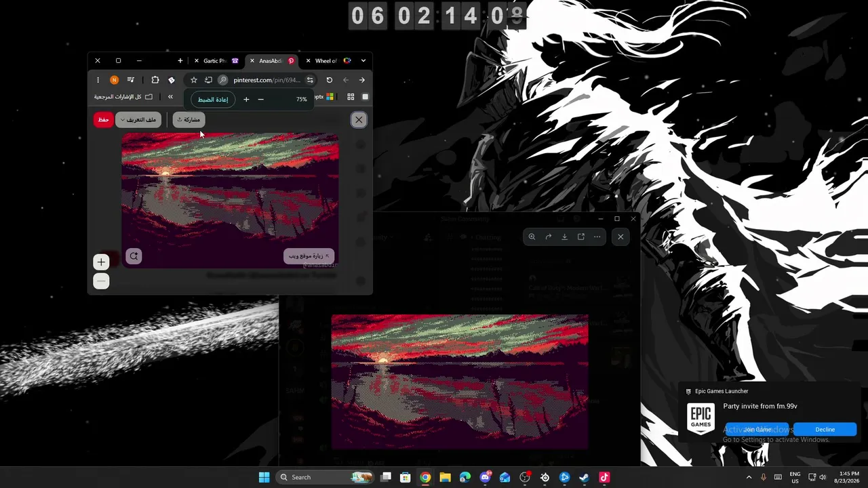This screenshot has width=868, height=488.
Task: Open Task View on the taskbar
Action: 386,477
